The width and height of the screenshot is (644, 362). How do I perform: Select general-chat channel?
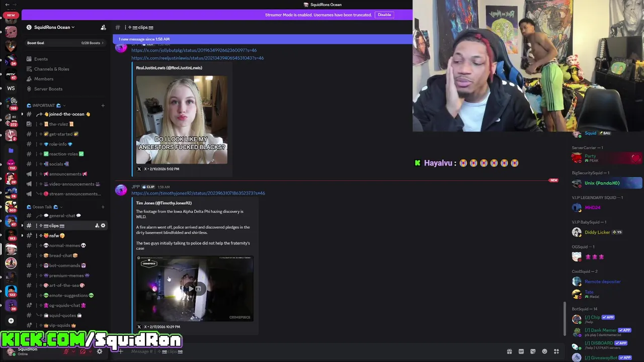(x=65, y=216)
